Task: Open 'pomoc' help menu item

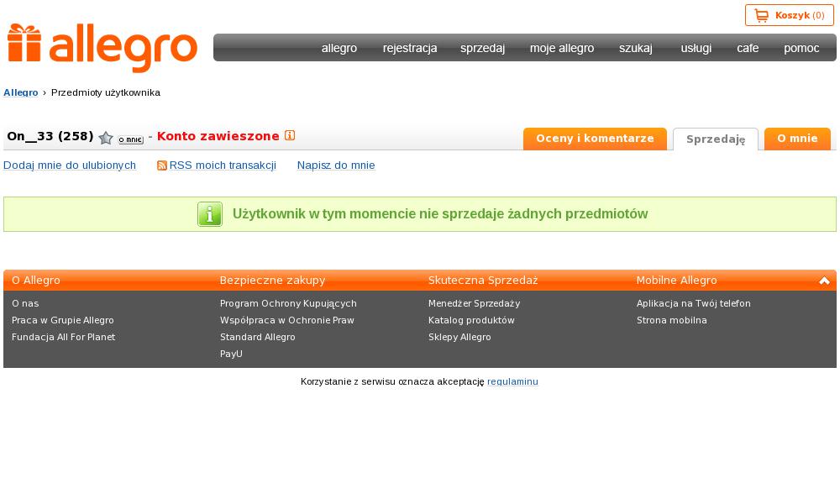Action: 801,48
